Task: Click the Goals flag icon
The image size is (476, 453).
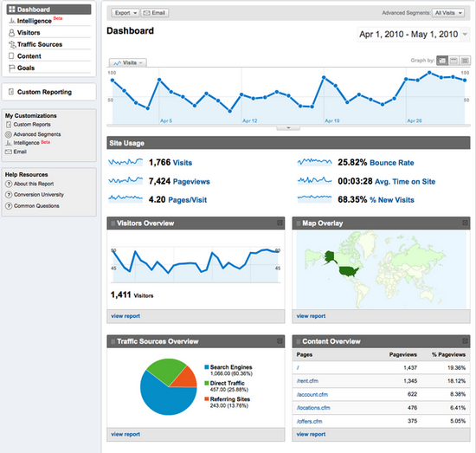Action: 12,68
